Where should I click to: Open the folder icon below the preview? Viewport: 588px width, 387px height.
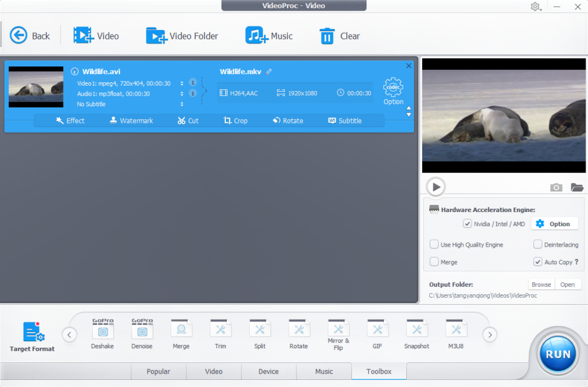(577, 187)
